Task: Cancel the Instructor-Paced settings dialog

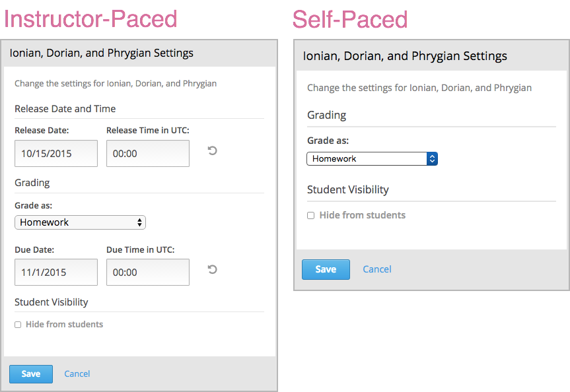Action: tap(77, 374)
